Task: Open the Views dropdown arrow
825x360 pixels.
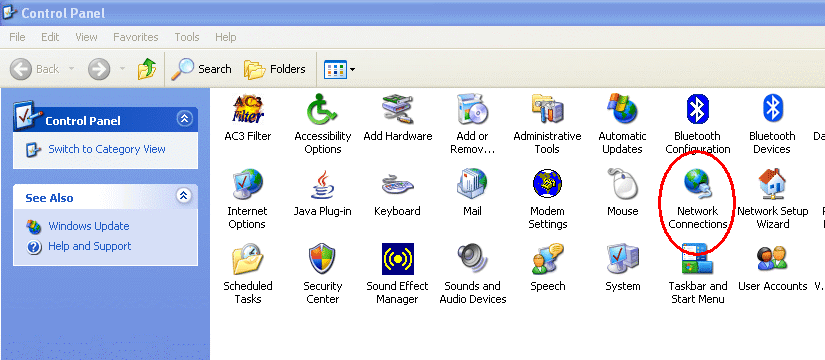Action: click(x=353, y=69)
